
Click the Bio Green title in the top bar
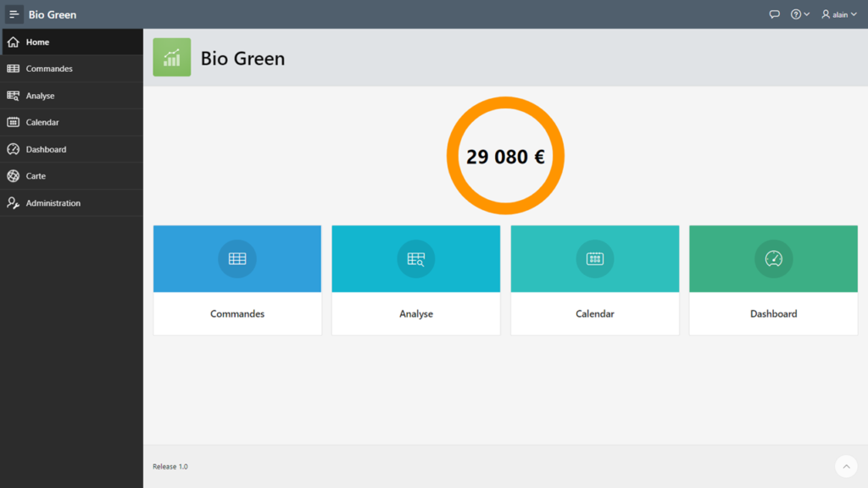pos(53,14)
